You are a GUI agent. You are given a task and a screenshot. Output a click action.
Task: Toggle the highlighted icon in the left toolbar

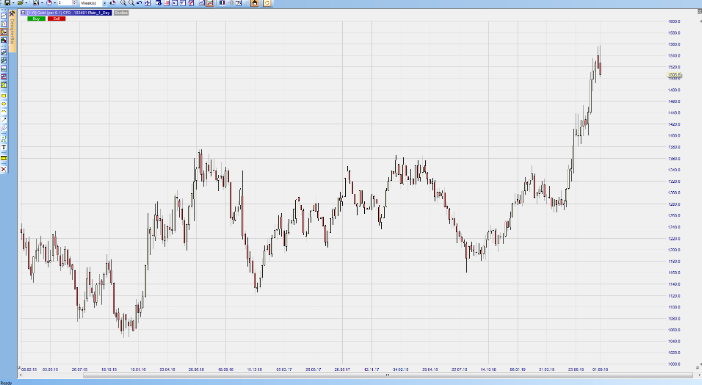tap(4, 32)
